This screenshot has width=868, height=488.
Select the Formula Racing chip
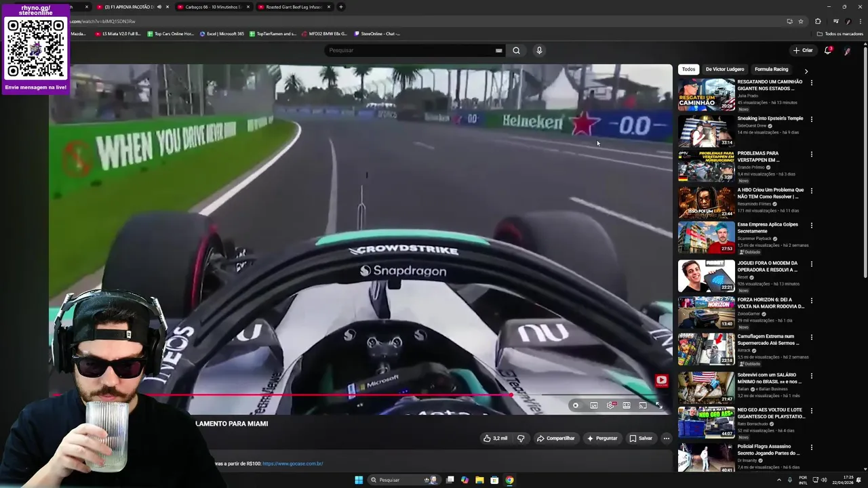772,69
